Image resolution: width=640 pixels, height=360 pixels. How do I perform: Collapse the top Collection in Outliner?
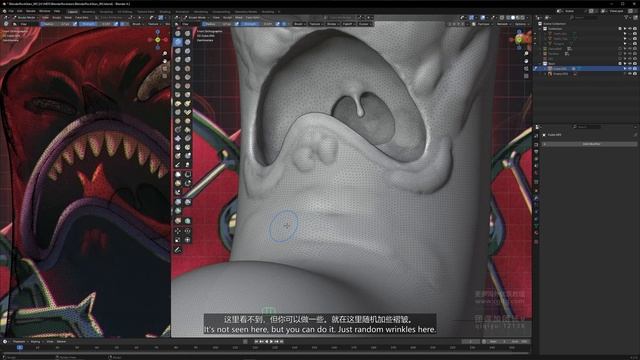[x=540, y=29]
